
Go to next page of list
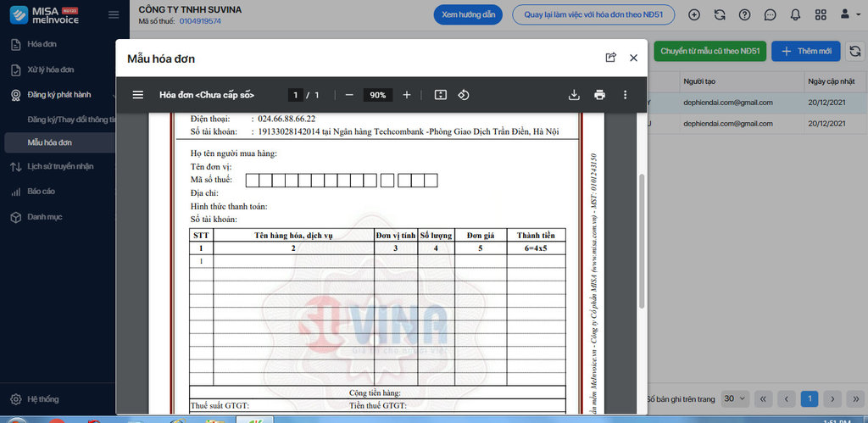click(832, 398)
